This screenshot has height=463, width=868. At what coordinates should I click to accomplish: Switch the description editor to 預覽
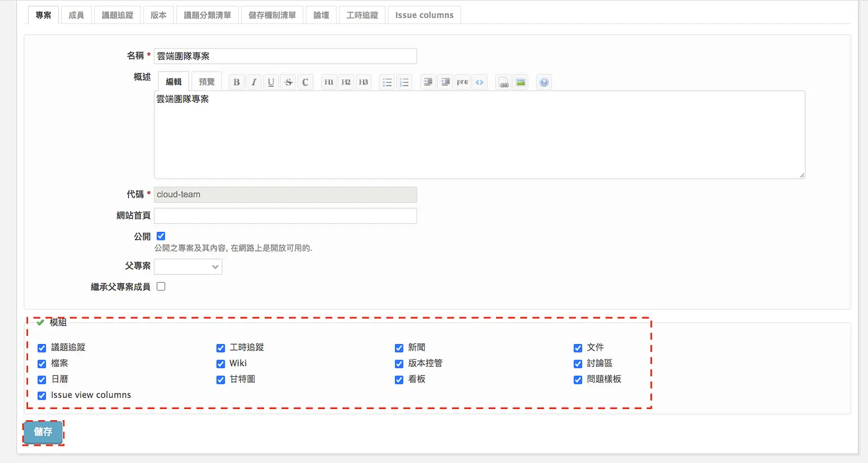(x=206, y=81)
